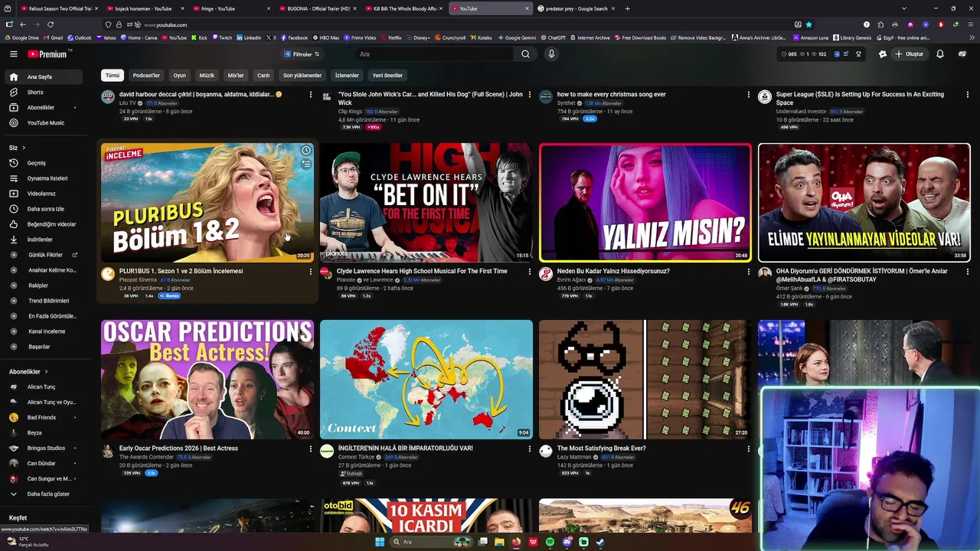Open Abonelikler in the top sidebar

[42, 108]
